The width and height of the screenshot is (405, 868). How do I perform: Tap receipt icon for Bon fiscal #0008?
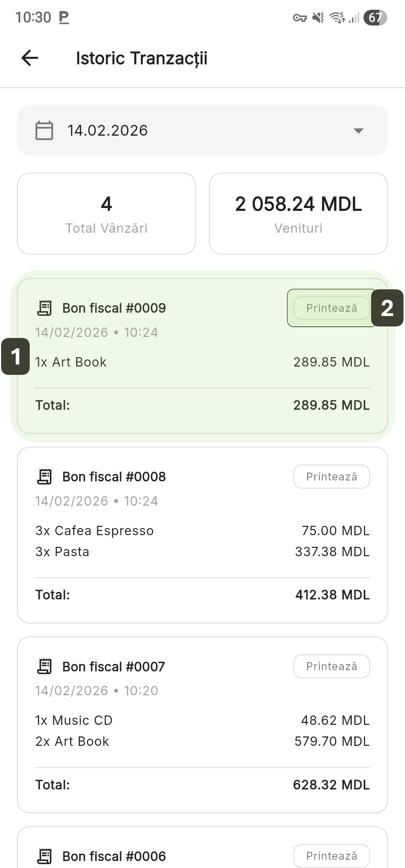click(45, 477)
